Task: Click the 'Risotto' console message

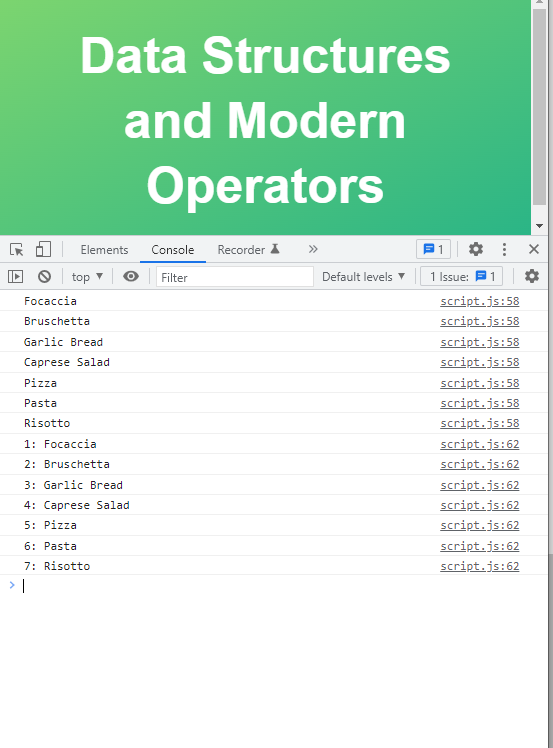Action: pyautogui.click(x=47, y=423)
